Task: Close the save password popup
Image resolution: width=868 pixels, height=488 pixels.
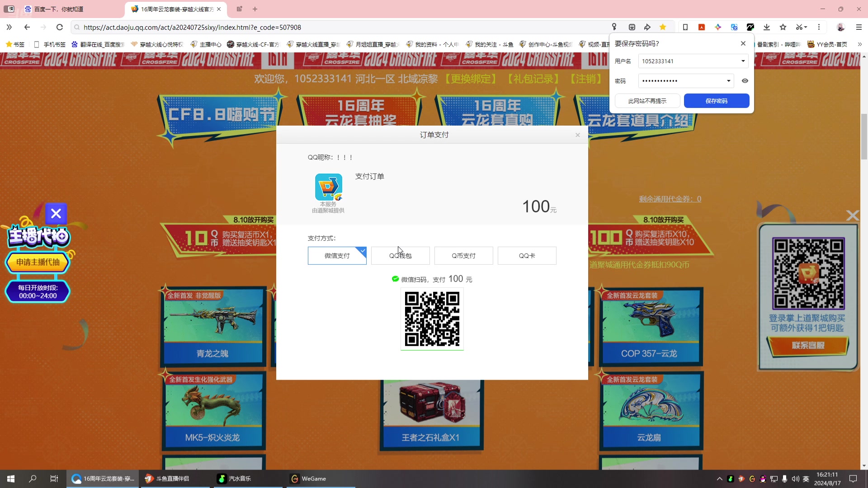Action: click(x=743, y=43)
